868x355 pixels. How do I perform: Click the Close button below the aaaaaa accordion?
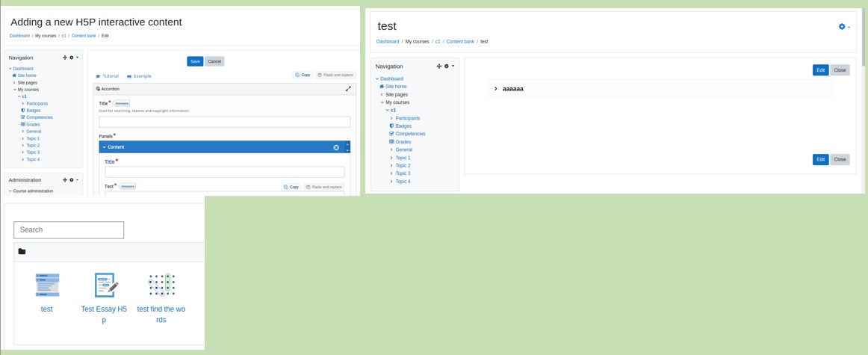click(x=840, y=159)
